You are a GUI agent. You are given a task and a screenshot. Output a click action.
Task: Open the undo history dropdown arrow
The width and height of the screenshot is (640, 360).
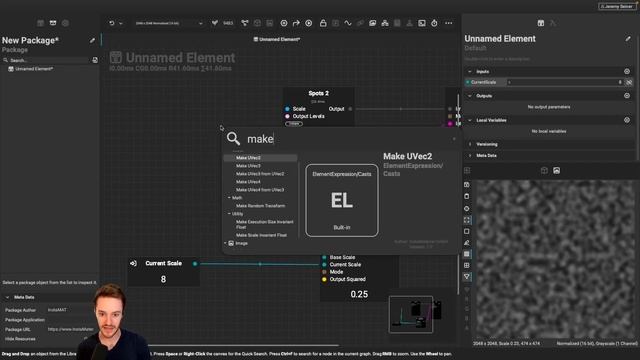[121, 23]
